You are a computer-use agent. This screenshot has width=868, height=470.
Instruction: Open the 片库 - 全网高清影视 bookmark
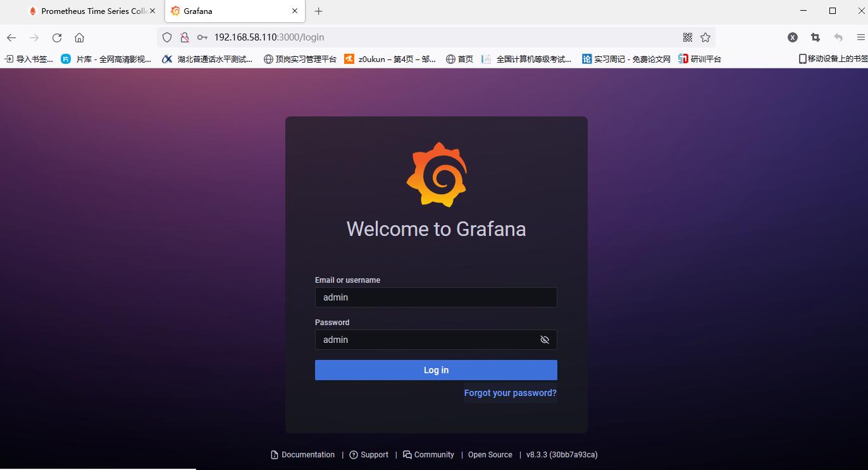(106, 59)
